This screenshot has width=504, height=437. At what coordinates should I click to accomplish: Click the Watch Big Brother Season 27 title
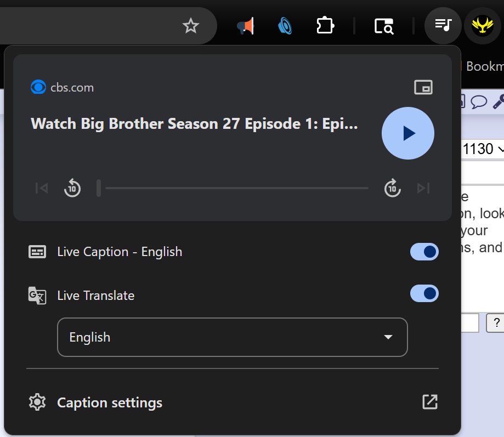pyautogui.click(x=194, y=124)
